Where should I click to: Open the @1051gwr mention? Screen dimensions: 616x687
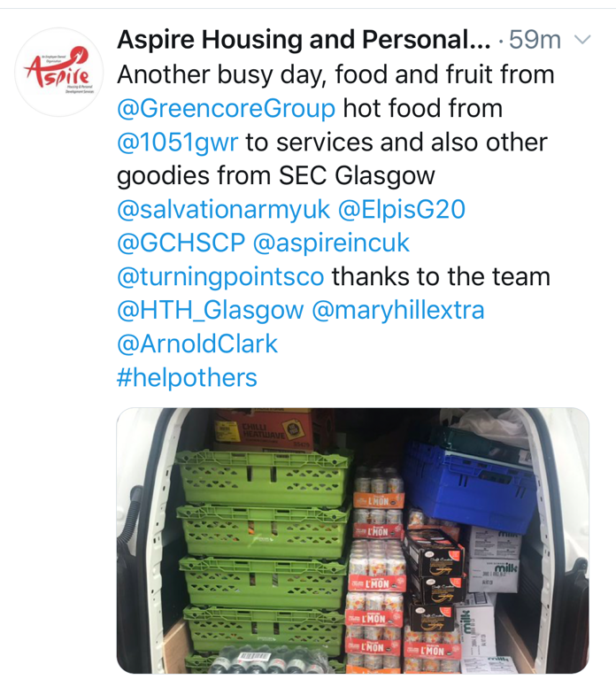click(x=177, y=142)
